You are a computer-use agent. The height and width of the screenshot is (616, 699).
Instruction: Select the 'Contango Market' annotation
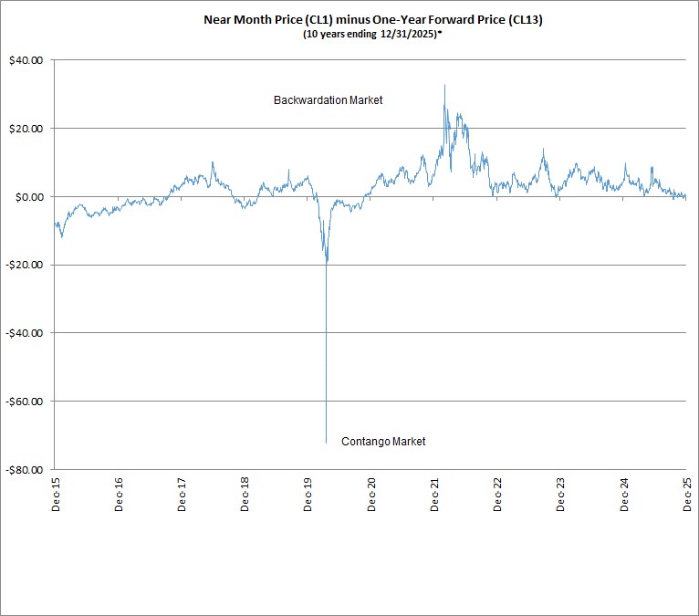383,442
